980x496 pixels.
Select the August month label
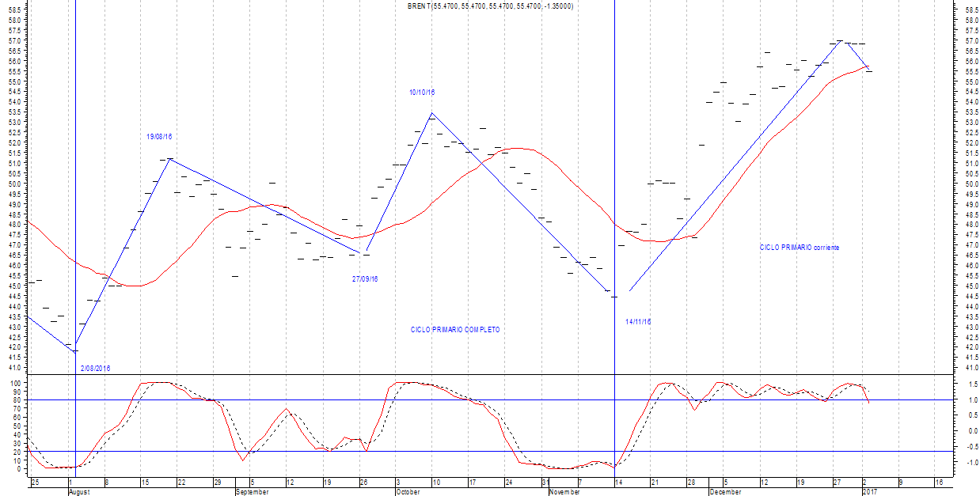(79, 491)
